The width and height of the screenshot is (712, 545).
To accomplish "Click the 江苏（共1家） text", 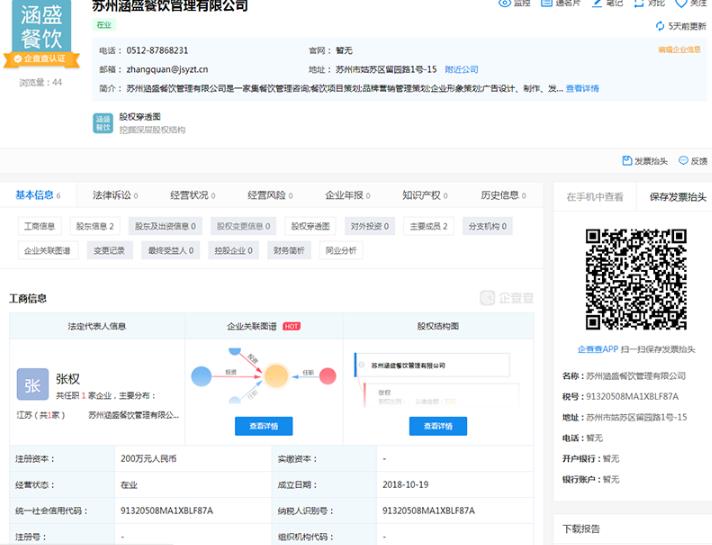I will 41,415.
